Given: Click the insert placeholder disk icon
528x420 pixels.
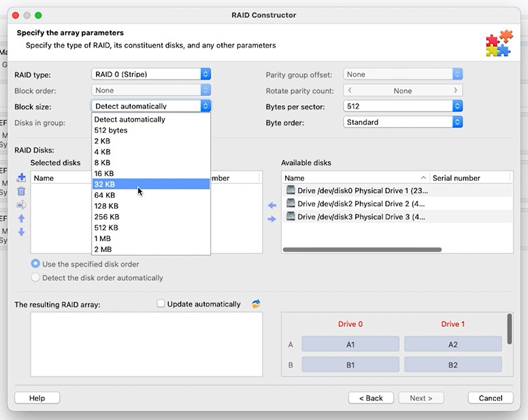Looking at the screenshot, I should coord(21,205).
